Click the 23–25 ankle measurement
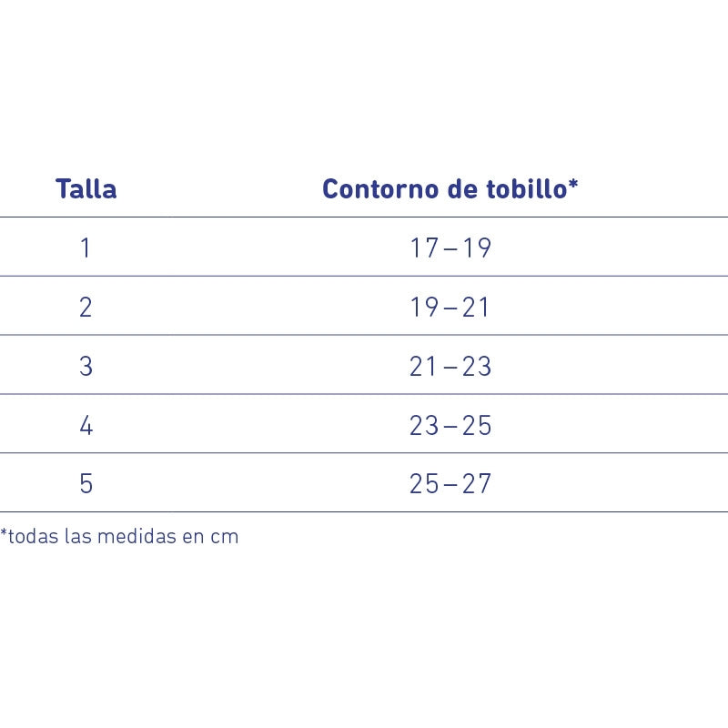The height and width of the screenshot is (728, 728). (x=450, y=426)
